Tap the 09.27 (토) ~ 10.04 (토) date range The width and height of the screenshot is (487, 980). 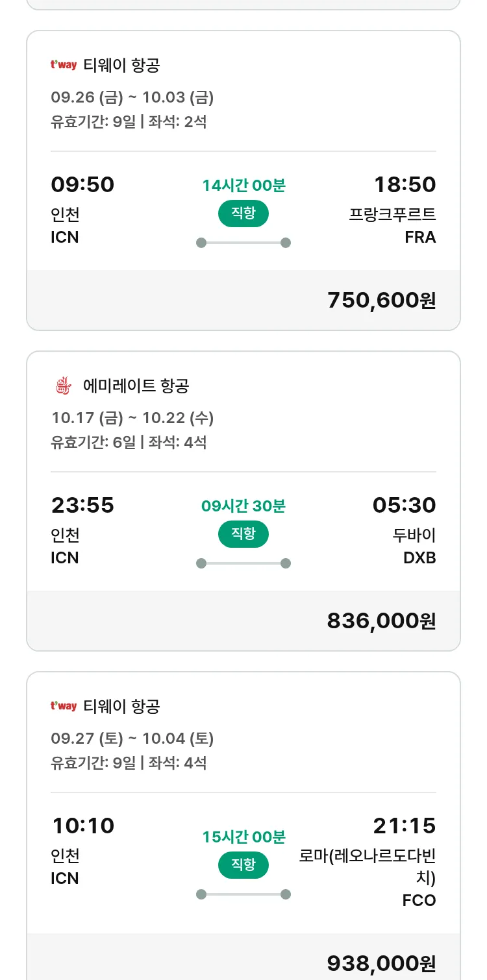pos(132,739)
